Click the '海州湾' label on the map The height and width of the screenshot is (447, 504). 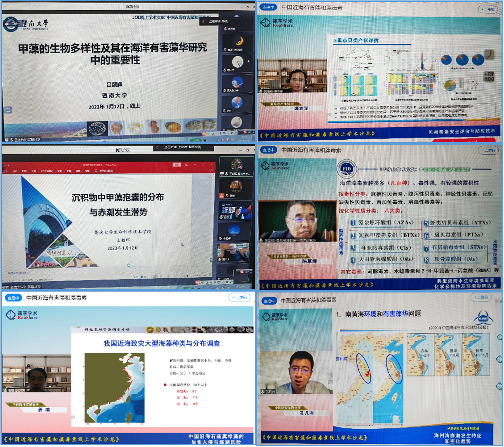[342, 359]
